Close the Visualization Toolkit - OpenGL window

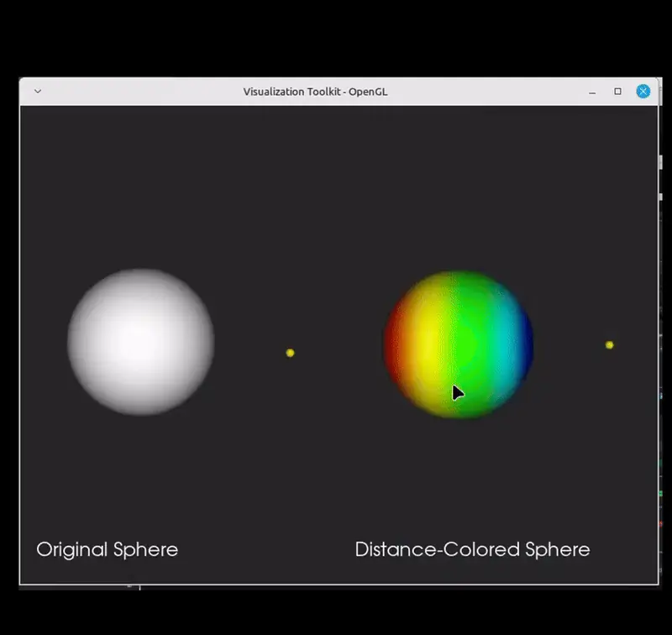[643, 92]
